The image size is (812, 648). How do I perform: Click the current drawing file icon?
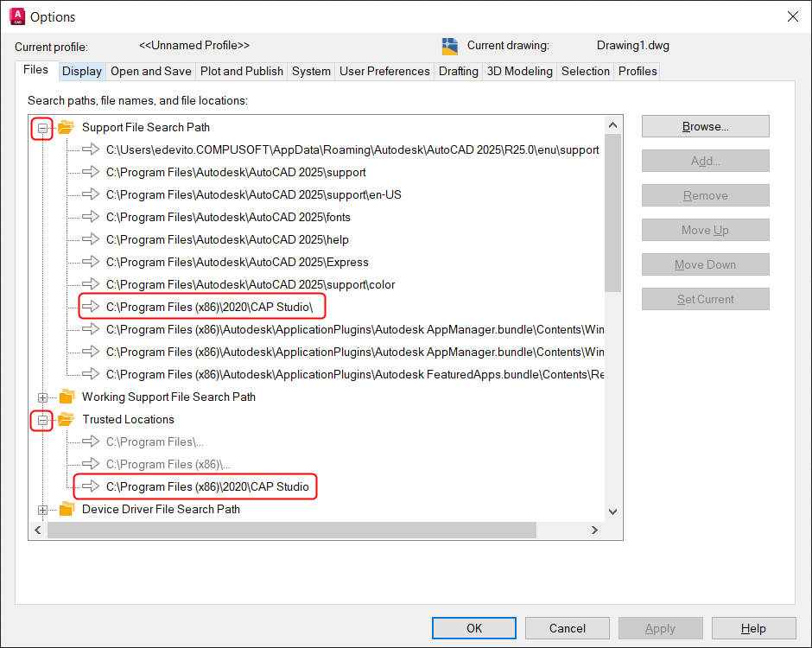449,46
